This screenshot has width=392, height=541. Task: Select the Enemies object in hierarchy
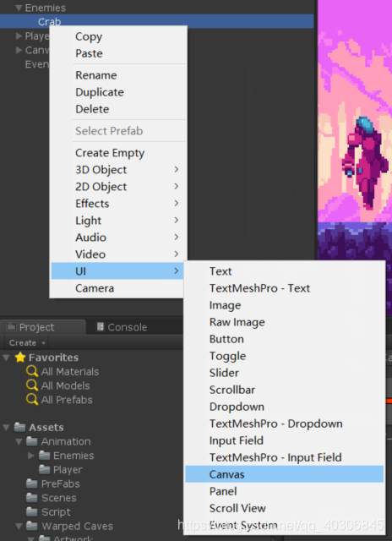[x=45, y=8]
